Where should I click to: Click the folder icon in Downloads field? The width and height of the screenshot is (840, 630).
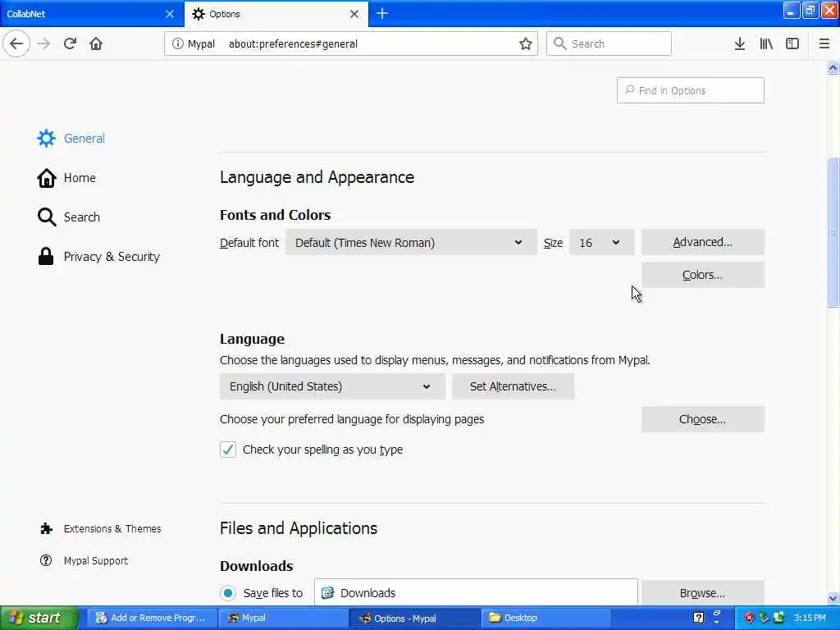click(x=327, y=593)
